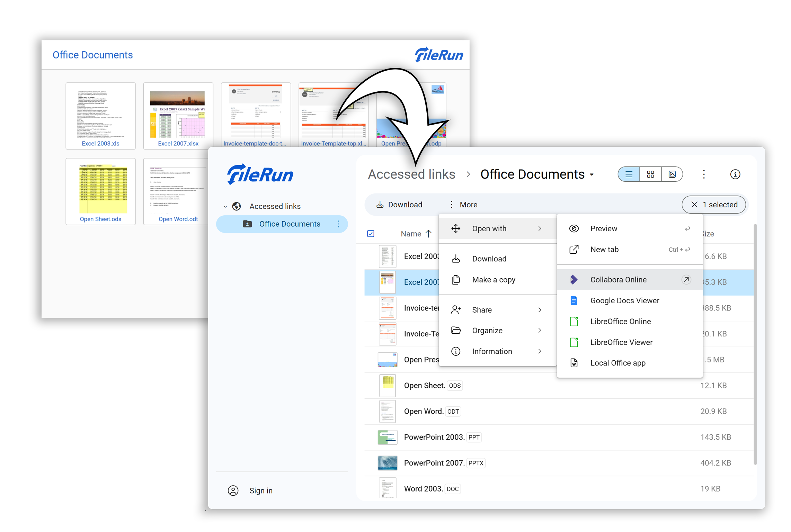Open Collabora Online in new window arrow
Screen dimensions: 791x532
[x=686, y=280]
